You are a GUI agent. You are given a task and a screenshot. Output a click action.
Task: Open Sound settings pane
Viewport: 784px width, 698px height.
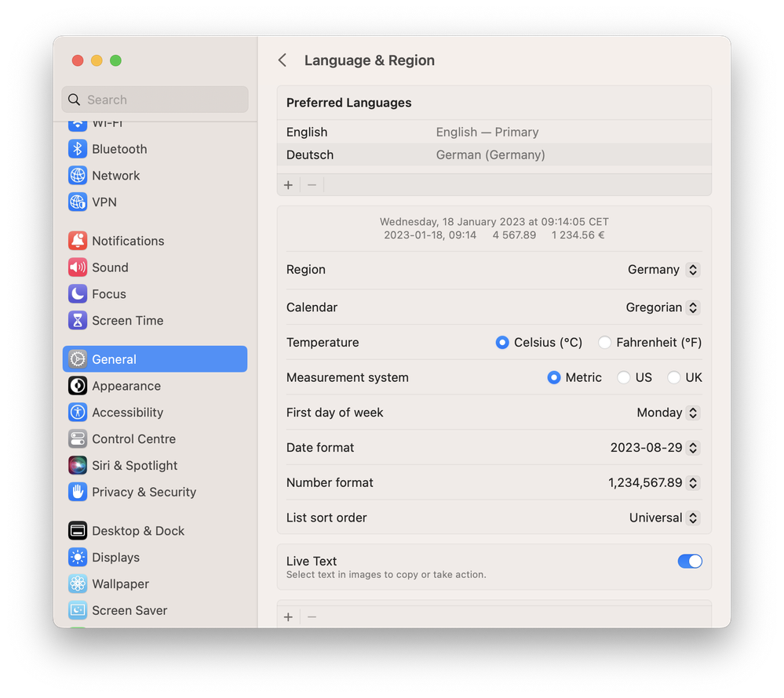click(155, 267)
